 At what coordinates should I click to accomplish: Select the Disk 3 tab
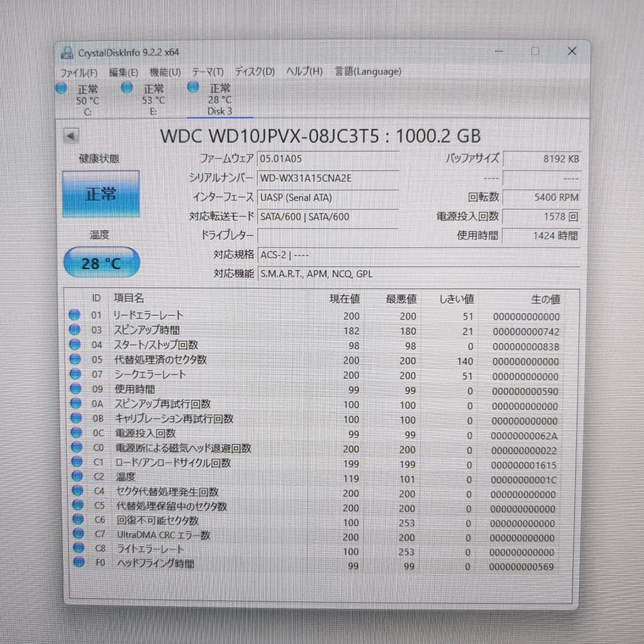click(x=220, y=99)
